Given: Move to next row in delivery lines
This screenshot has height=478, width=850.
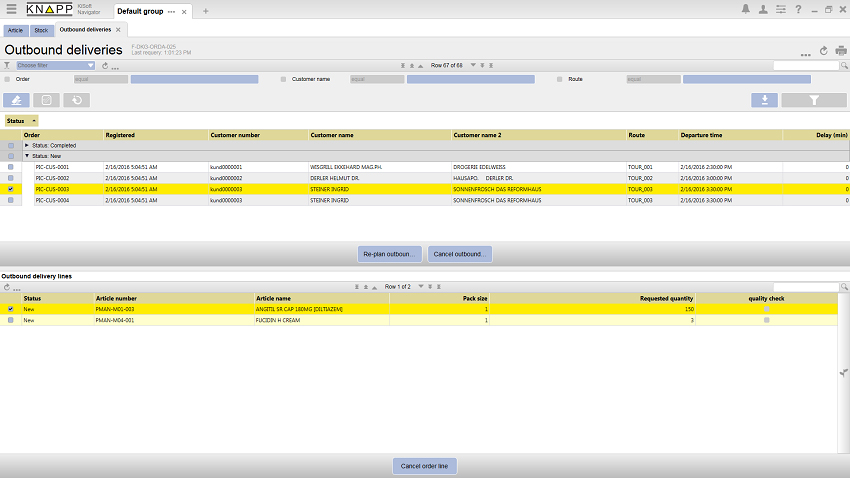Looking at the screenshot, I should (421, 286).
